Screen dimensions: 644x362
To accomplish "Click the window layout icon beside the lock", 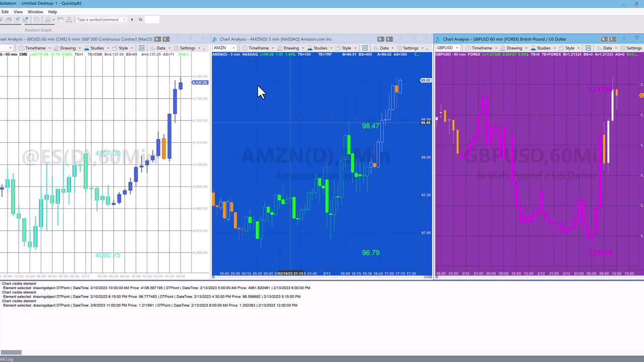I will [x=60, y=19].
